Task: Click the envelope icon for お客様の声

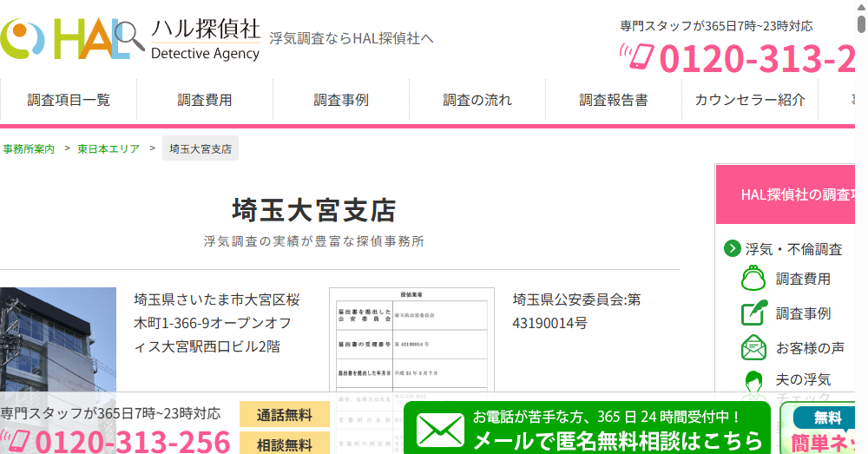Action: pos(753,348)
